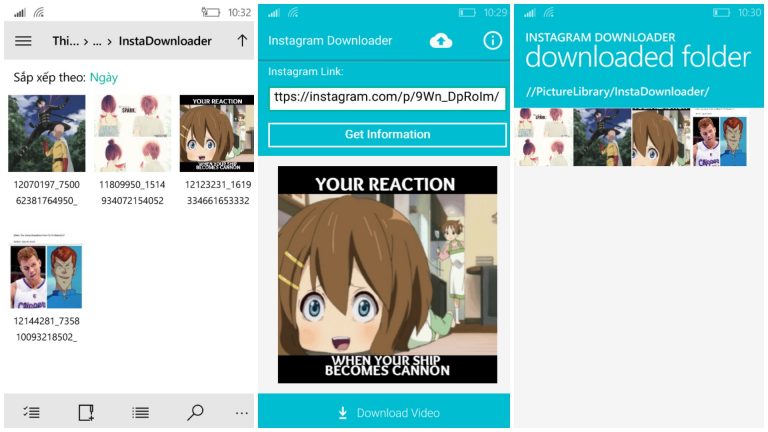
Task: Change sort order via 'Ngày' link
Action: coord(104,77)
